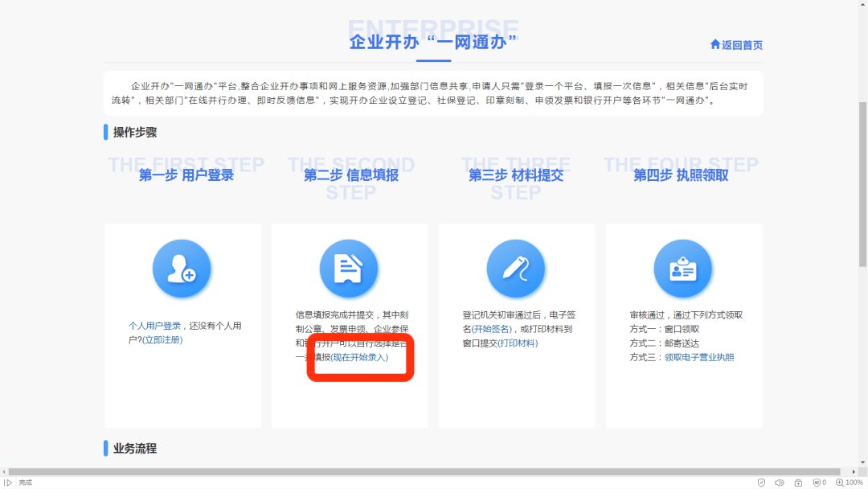The height and width of the screenshot is (489, 868).
Task: Expand the side panel toggle at bottom-left
Action: coord(8,483)
